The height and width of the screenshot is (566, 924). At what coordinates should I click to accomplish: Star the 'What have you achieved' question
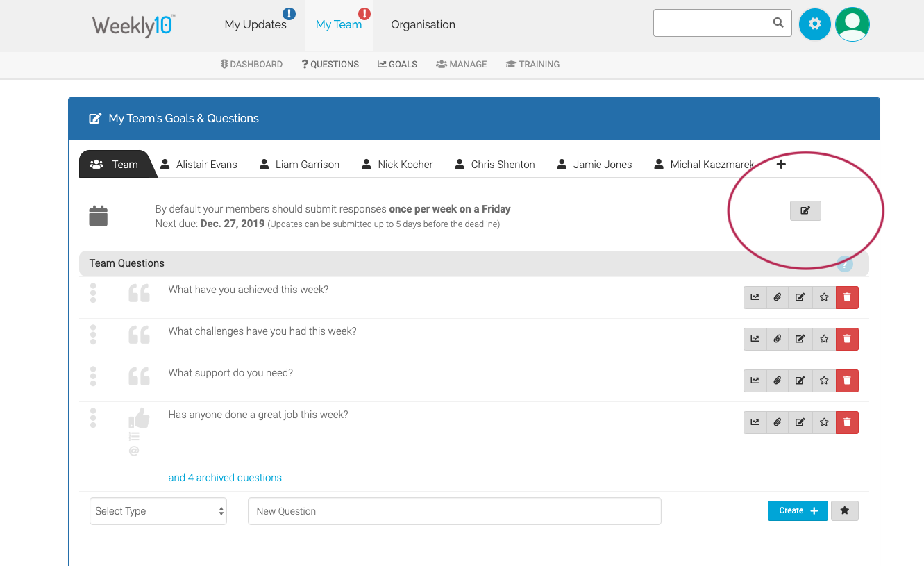(824, 297)
